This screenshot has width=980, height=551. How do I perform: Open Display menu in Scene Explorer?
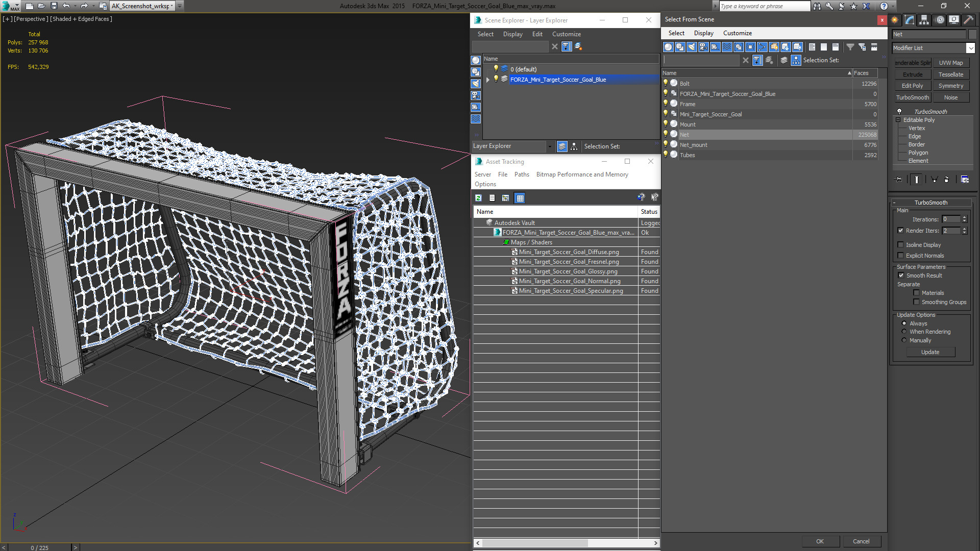pyautogui.click(x=512, y=34)
